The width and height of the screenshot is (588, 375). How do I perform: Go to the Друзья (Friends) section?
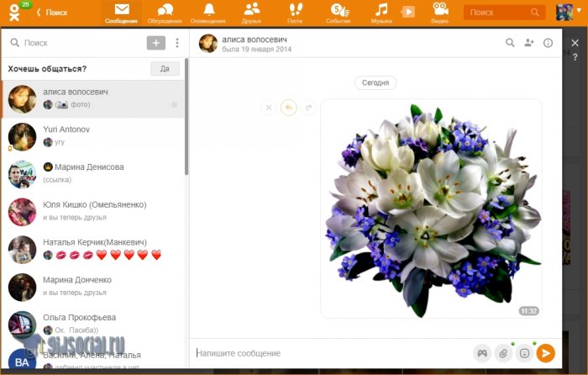[x=250, y=13]
